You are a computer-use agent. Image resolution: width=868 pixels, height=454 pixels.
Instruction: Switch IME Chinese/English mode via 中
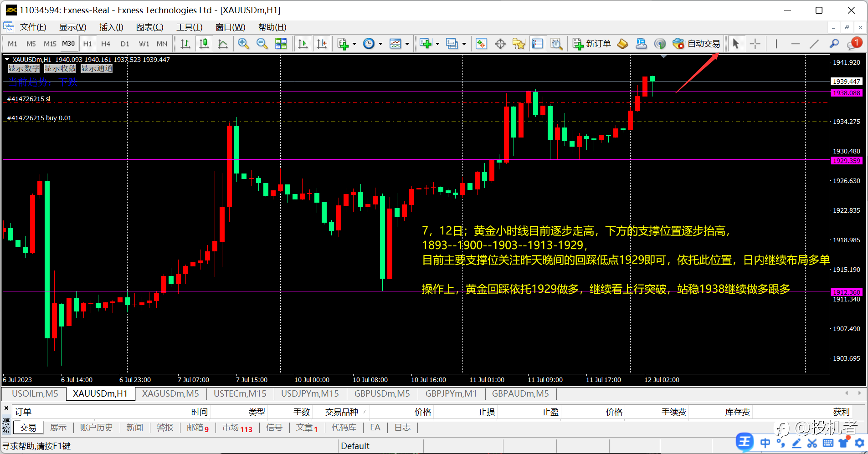(x=765, y=443)
